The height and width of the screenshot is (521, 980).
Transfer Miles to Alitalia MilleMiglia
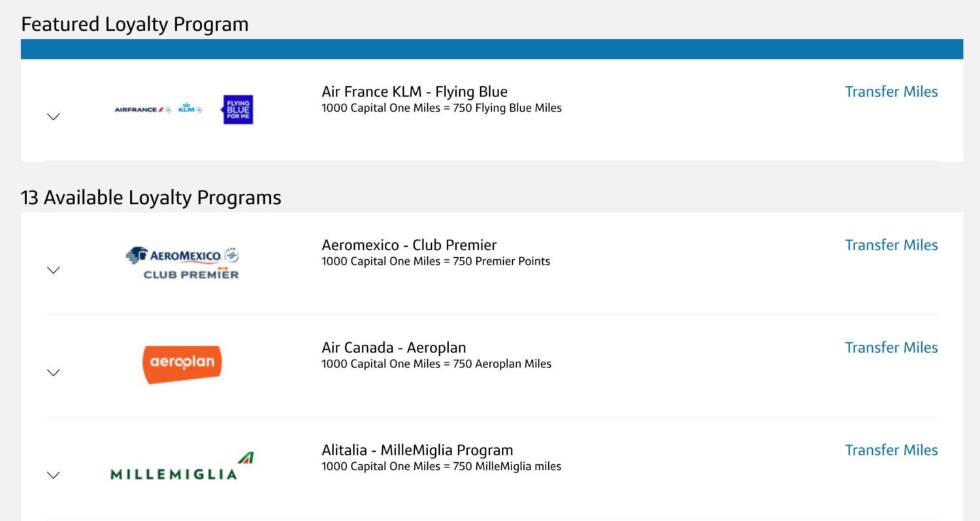pyautogui.click(x=891, y=450)
